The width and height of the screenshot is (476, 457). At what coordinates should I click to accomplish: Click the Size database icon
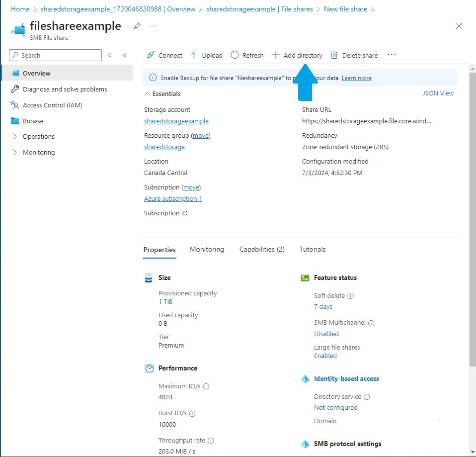click(149, 278)
